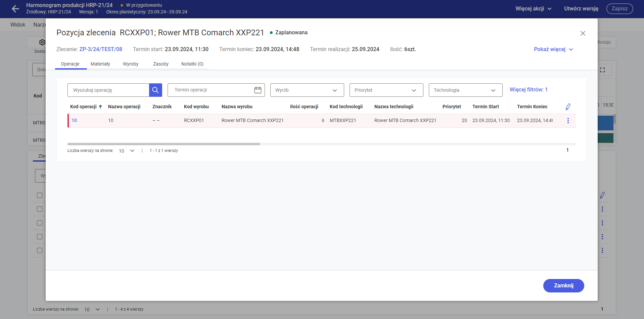This screenshot has width=644, height=319.
Task: Open three-dot menu for operation row 10
Action: pos(568,121)
